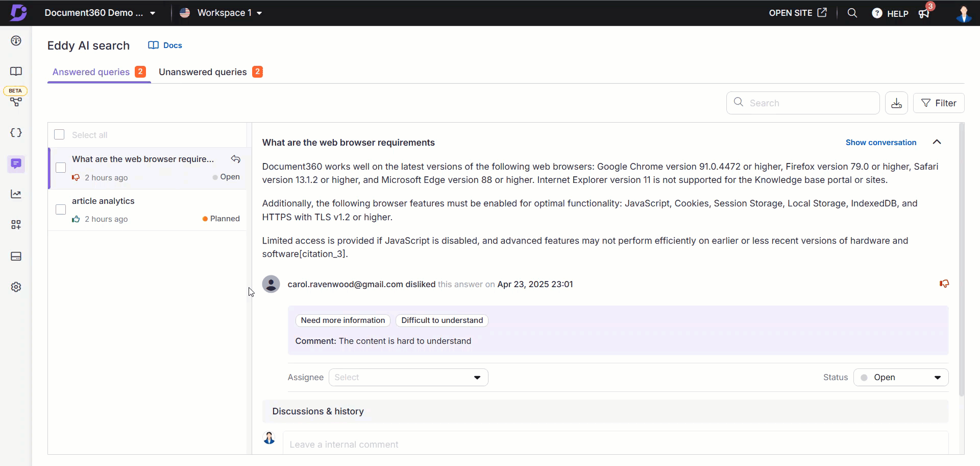Image resolution: width=980 pixels, height=466 pixels.
Task: Click Show conversation link
Action: (881, 143)
